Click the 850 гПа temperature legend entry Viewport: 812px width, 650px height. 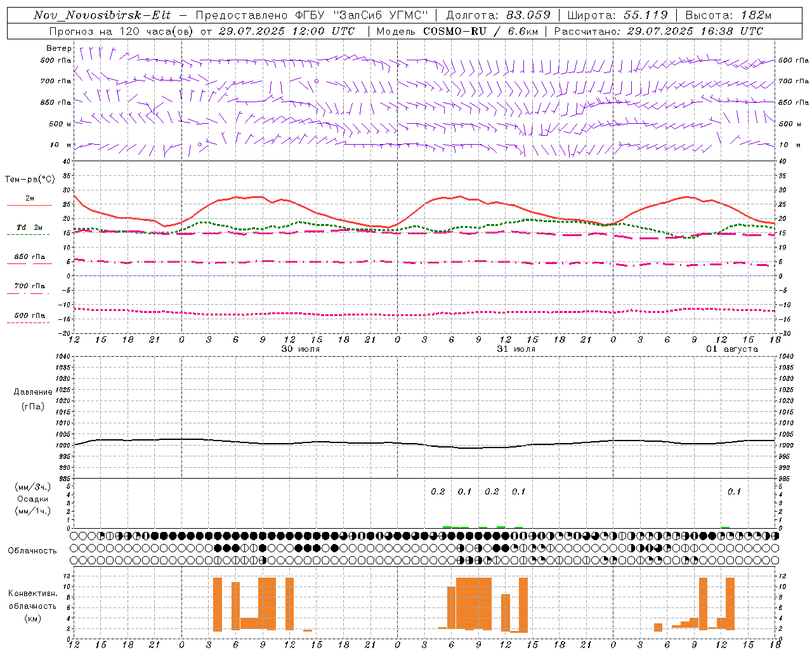(x=29, y=257)
